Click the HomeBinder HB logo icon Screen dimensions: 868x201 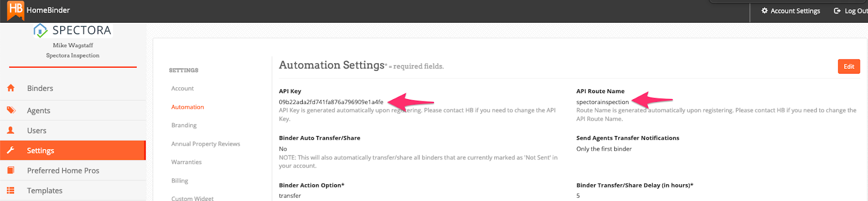15,10
